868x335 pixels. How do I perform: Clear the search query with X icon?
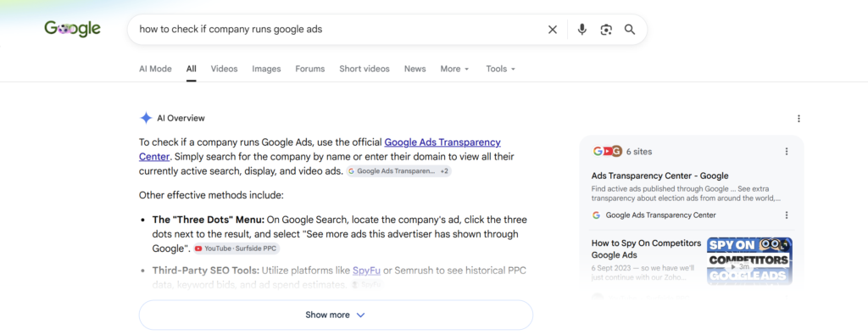553,30
